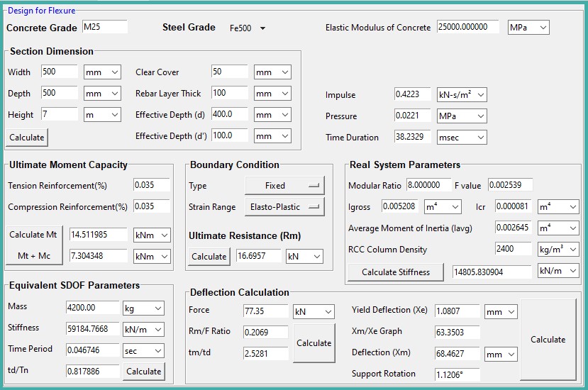Click the Tension Reinforcement(%) field
The width and height of the screenshot is (588, 390).
[152, 185]
